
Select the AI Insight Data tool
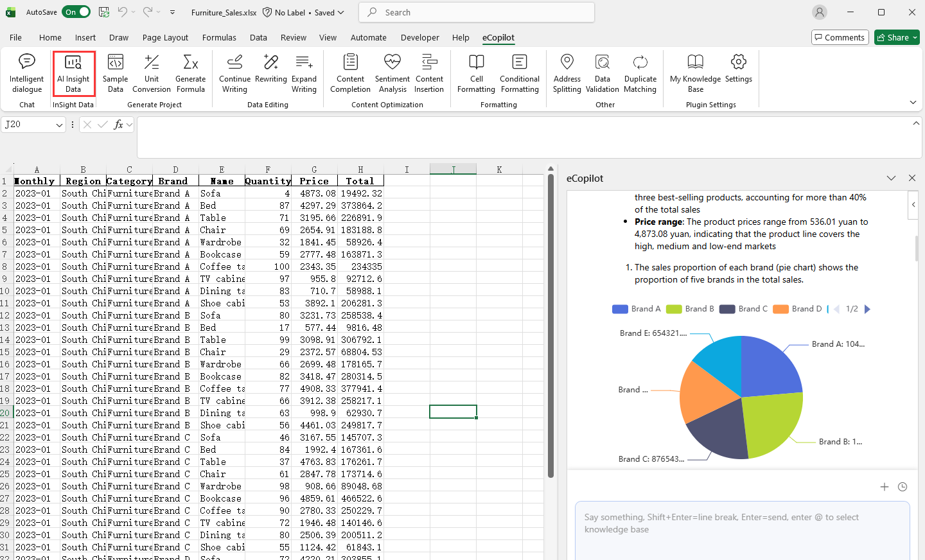pos(73,73)
